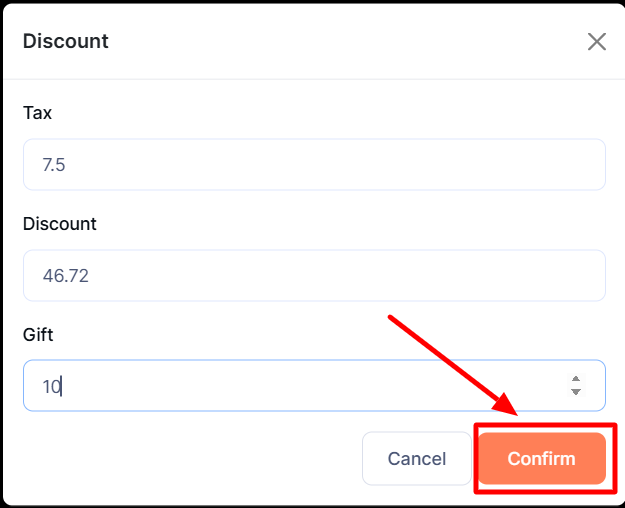Screen dimensions: 625x508
Task: Focus the Tax input field
Action: [314, 164]
